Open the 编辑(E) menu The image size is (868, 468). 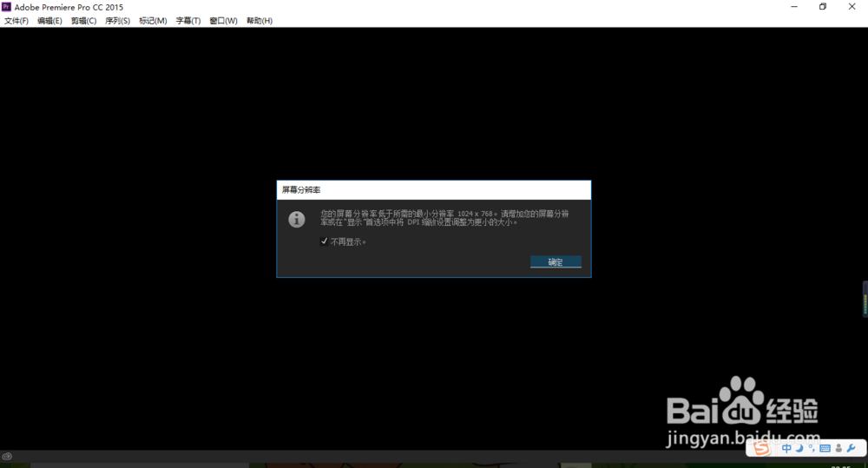pyautogui.click(x=49, y=21)
